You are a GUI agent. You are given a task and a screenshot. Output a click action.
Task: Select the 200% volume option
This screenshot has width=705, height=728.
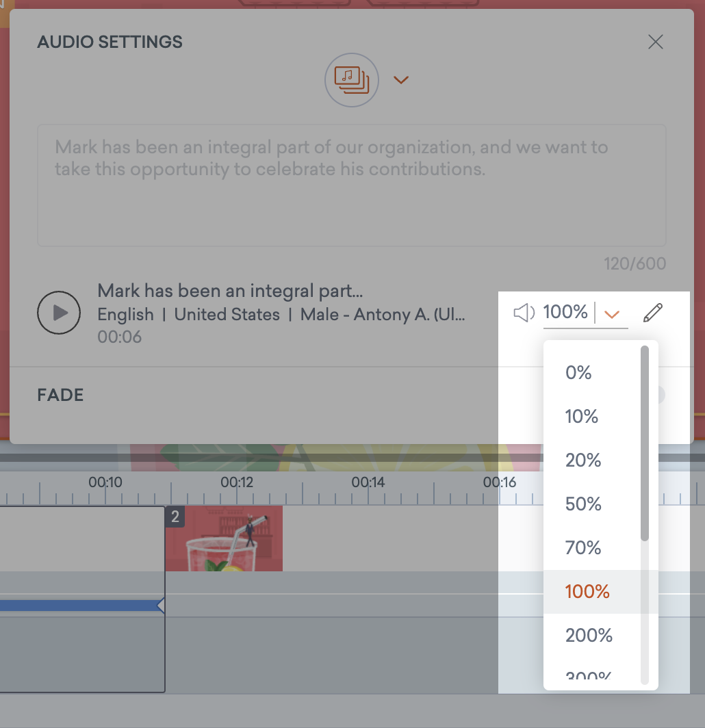[x=589, y=635]
